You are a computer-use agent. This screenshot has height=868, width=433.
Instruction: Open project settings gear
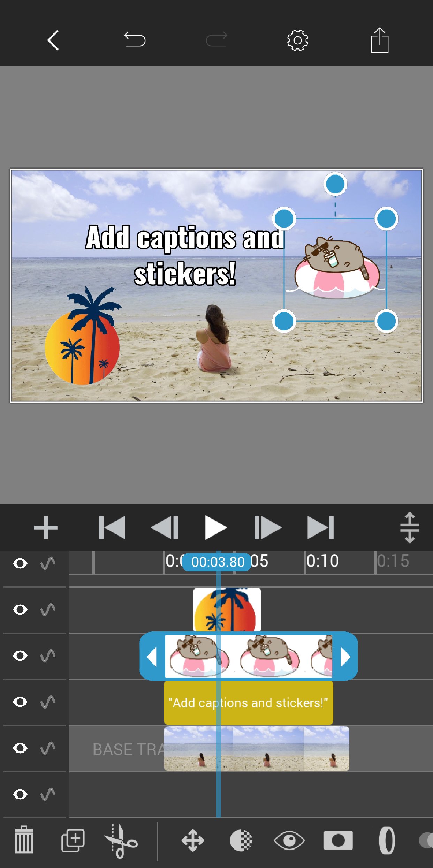point(297,40)
